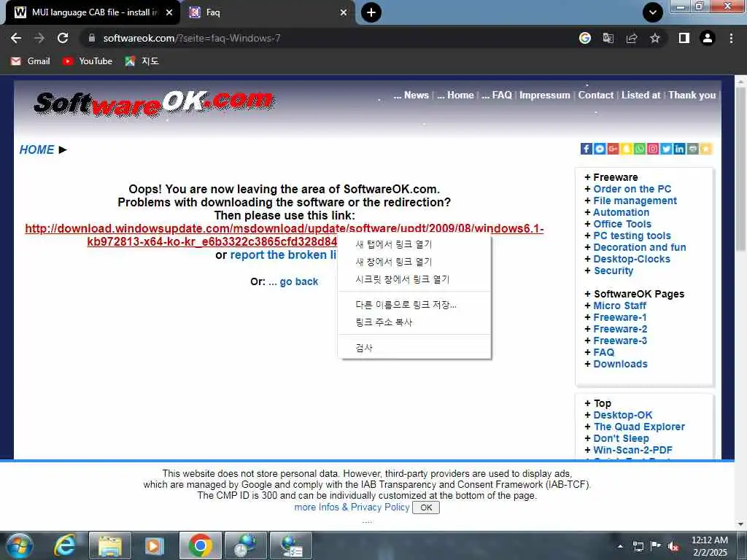Close the Faq tab
The height and width of the screenshot is (560, 747).
[x=344, y=12]
